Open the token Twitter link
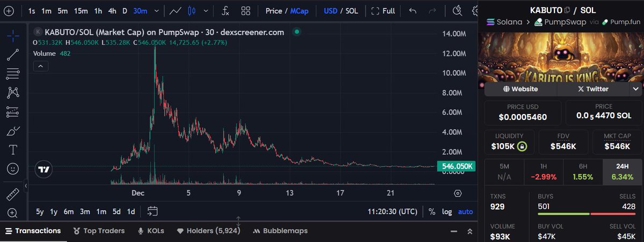The width and height of the screenshot is (644, 242). [x=592, y=89]
